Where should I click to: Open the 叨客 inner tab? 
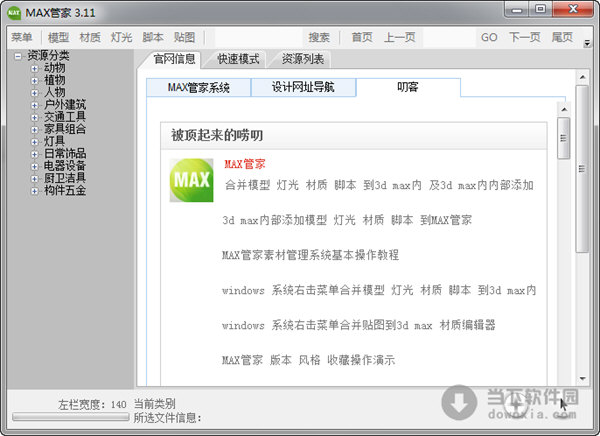(408, 87)
